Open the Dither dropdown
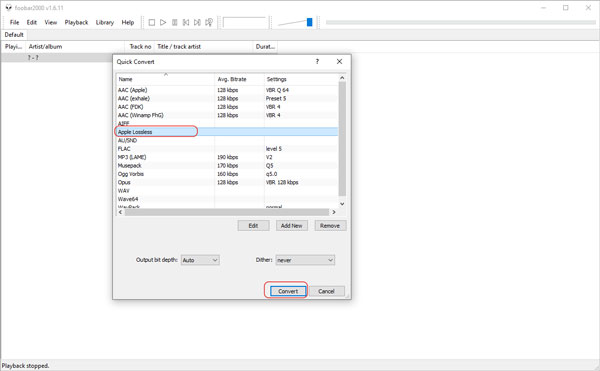 [x=305, y=260]
